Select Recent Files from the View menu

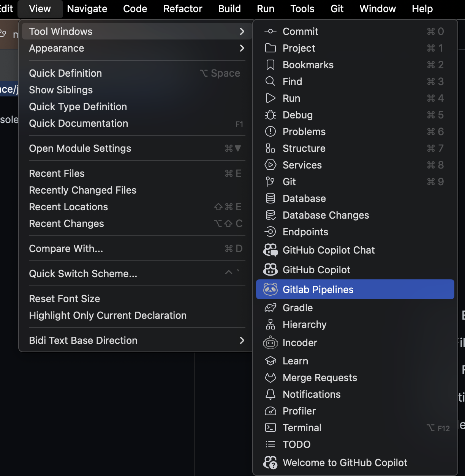pyautogui.click(x=57, y=173)
